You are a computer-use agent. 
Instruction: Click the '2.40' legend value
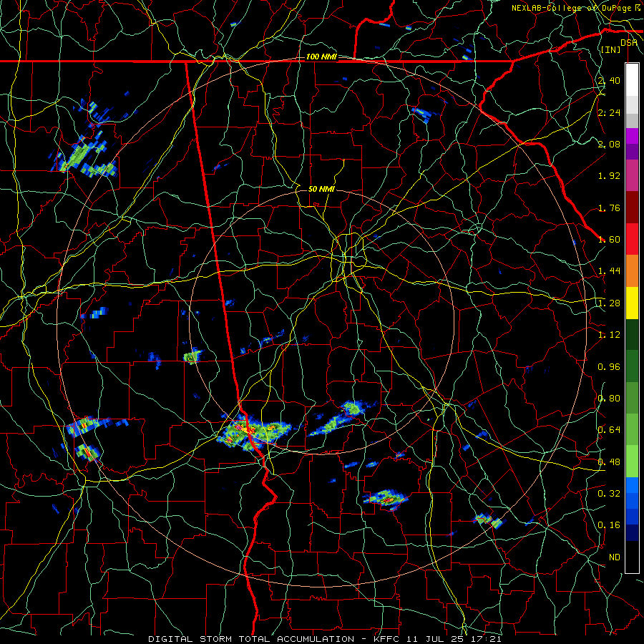[609, 80]
